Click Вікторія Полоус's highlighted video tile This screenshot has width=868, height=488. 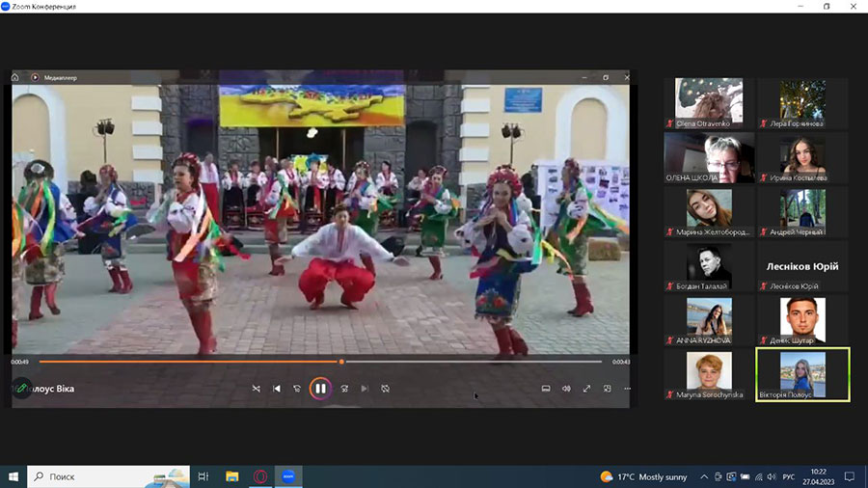(x=801, y=374)
